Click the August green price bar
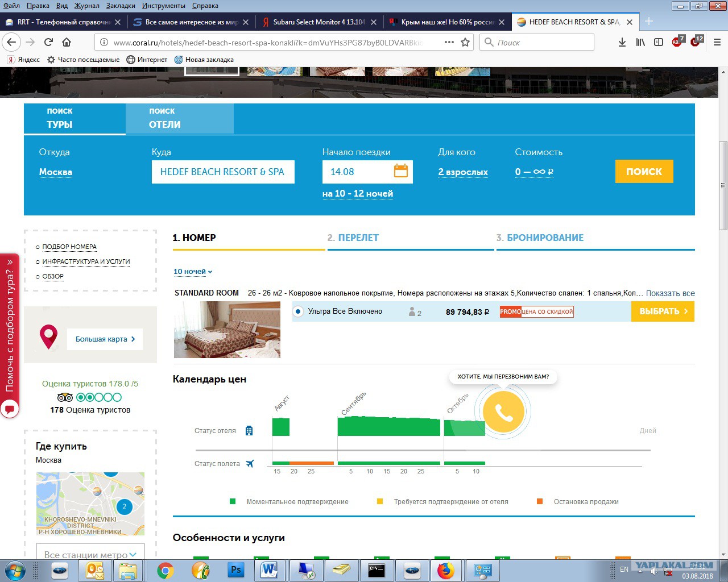 [281, 427]
